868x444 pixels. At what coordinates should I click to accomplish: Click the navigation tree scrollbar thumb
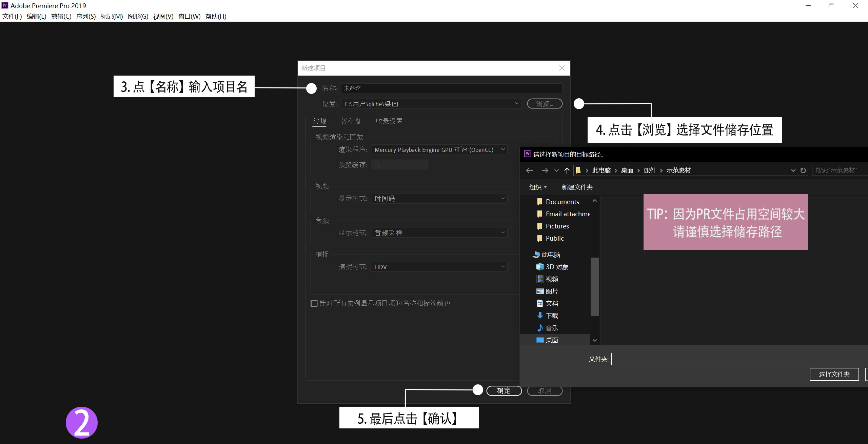tap(594, 286)
